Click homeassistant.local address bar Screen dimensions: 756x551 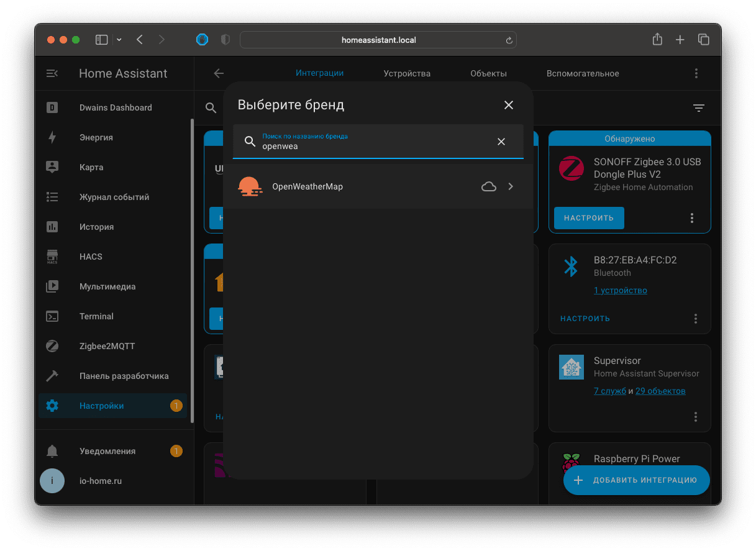coord(378,40)
